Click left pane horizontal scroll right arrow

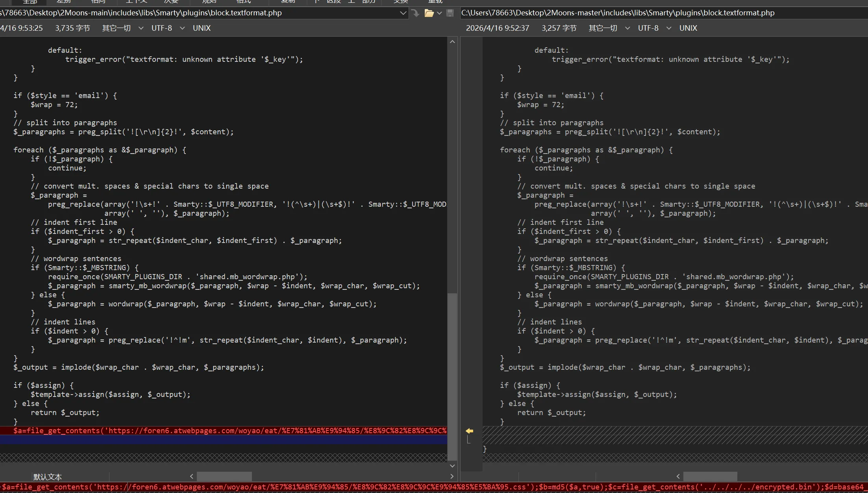(452, 476)
